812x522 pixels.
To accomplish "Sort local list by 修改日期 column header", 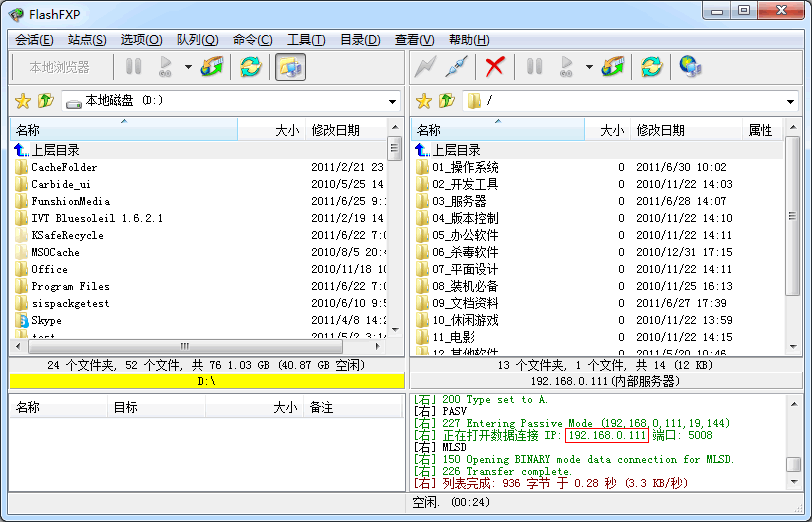I will click(346, 130).
